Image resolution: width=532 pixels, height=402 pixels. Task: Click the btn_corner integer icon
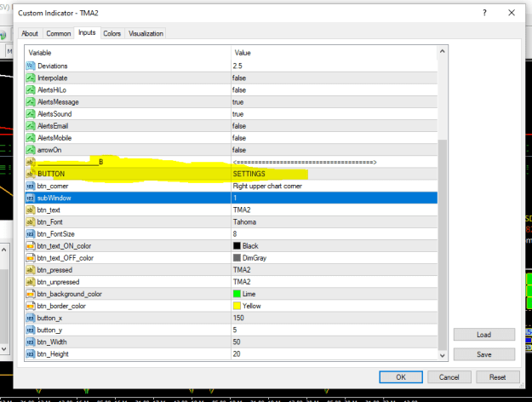pyautogui.click(x=31, y=186)
